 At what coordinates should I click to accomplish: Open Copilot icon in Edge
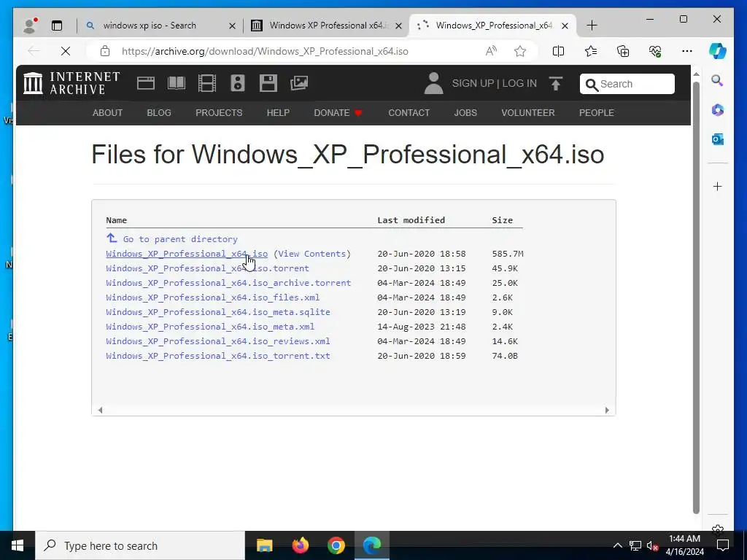pos(718,51)
